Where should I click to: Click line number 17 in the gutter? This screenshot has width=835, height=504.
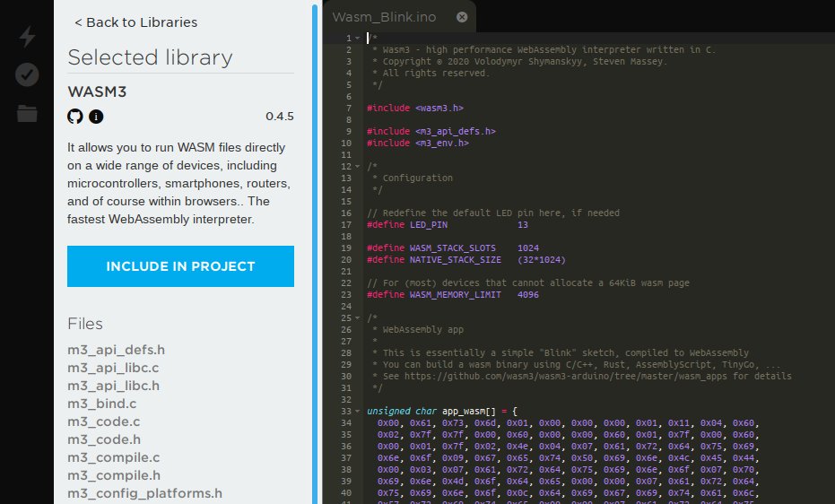pyautogui.click(x=346, y=224)
